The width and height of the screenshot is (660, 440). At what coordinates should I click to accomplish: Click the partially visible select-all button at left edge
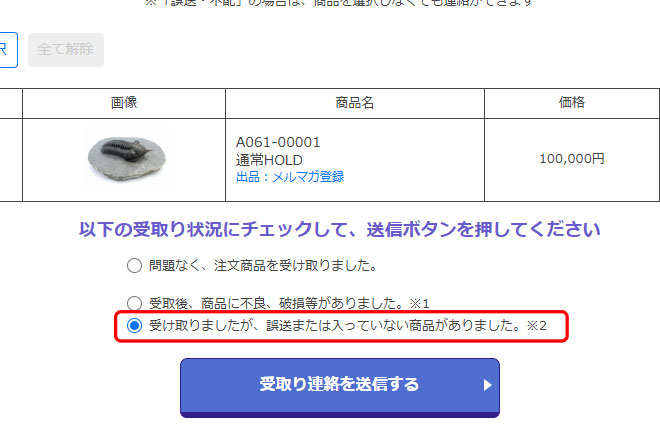[8, 50]
